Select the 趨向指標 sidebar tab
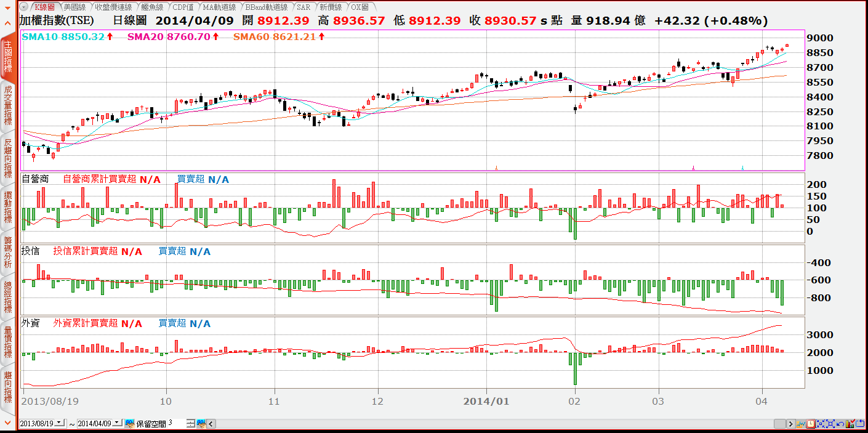Viewport: 868px width, 433px height. (8, 387)
